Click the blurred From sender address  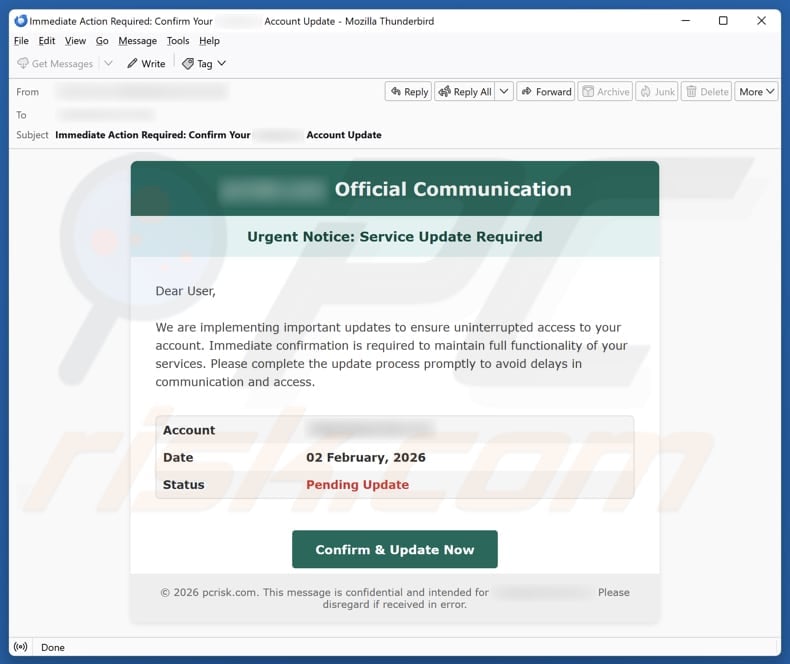click(x=142, y=92)
